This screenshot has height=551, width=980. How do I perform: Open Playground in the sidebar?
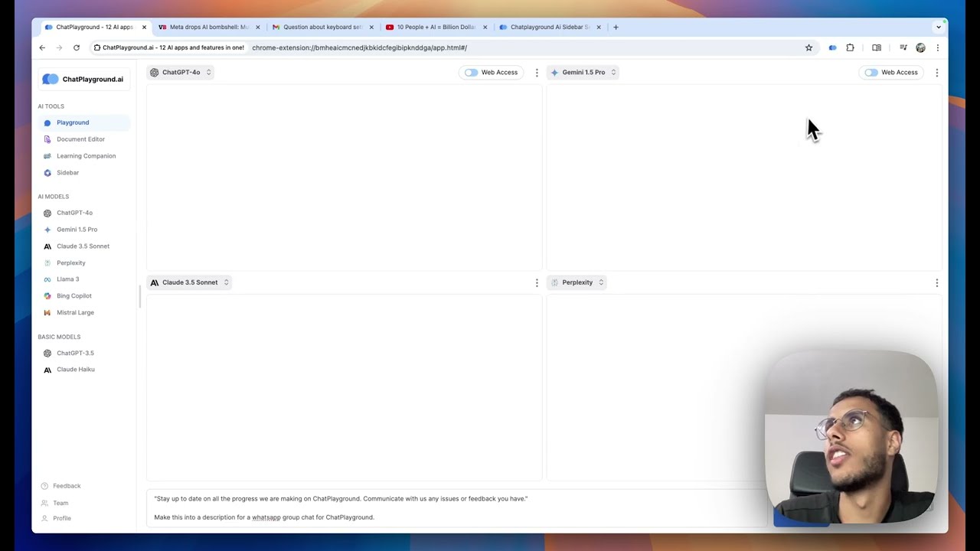[x=83, y=122]
